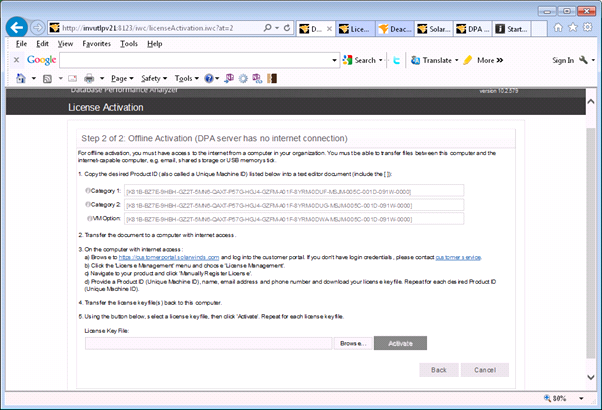Click the Category 1 Product ID field
Screen dimensions: 602x410
[x=294, y=191]
